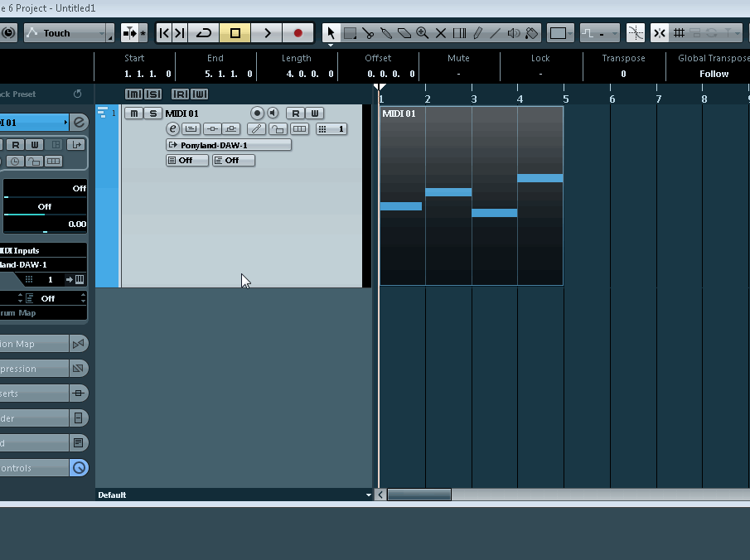The height and width of the screenshot is (560, 750).
Task: Click the Stop transport button
Action: [x=235, y=33]
